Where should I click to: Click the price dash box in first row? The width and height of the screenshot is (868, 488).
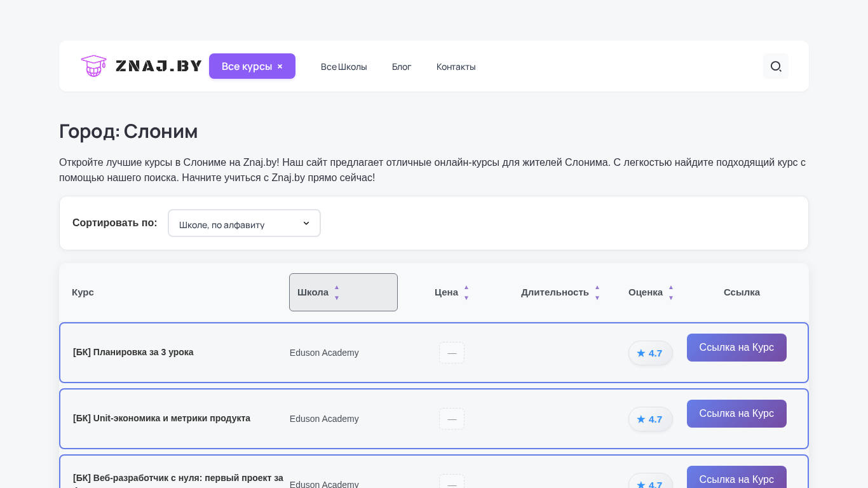[452, 353]
